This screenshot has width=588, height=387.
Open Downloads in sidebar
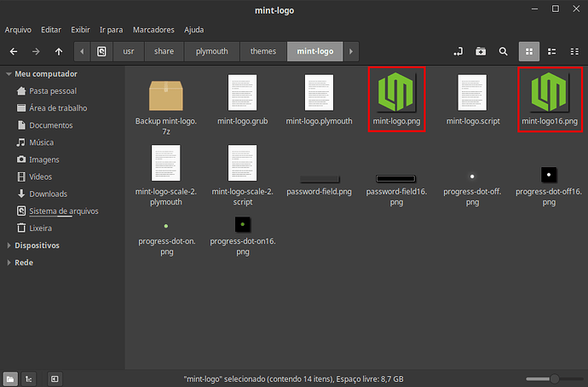(x=43, y=193)
